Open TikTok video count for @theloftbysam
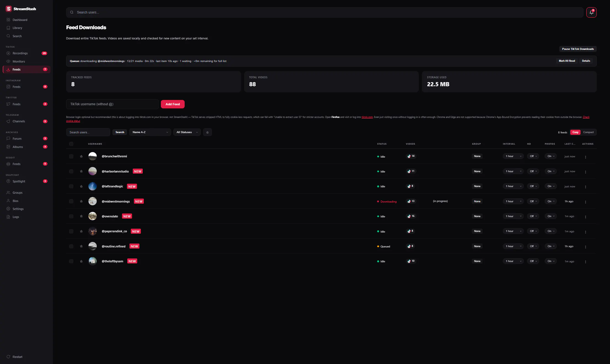610x364 pixels. 411,261
